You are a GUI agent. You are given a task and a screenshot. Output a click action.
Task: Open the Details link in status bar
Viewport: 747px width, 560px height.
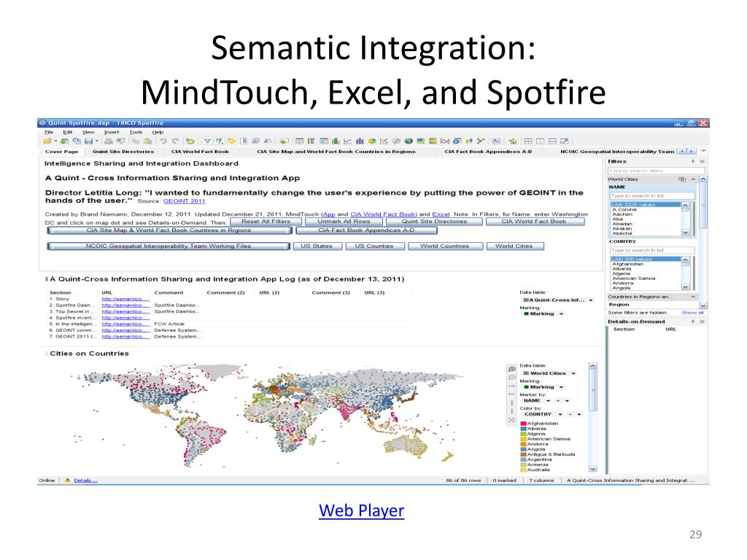pos(86,480)
